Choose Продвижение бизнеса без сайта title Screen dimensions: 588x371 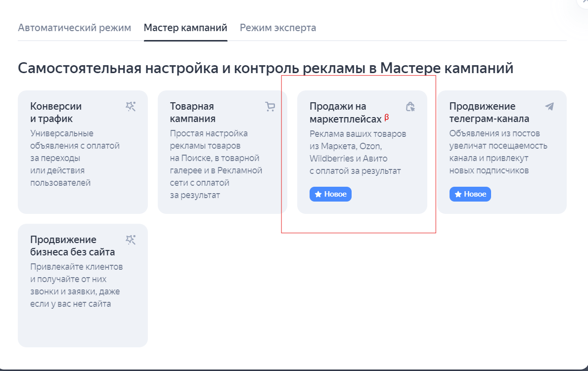[x=72, y=246]
